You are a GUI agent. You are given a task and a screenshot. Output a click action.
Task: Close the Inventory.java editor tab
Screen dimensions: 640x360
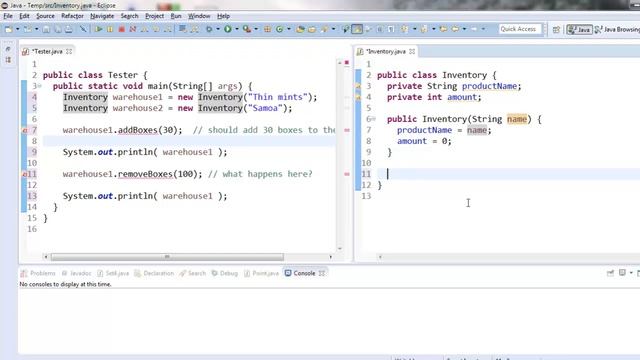click(x=412, y=51)
